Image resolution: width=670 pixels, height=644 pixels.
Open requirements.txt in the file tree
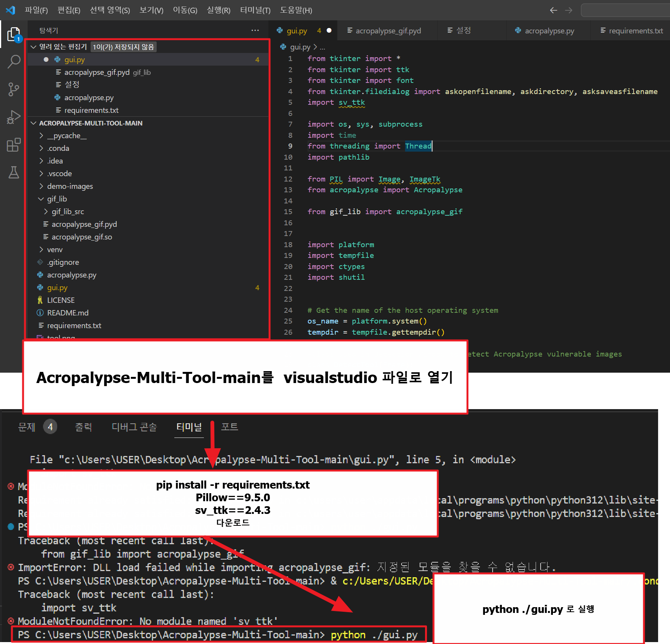[74, 325]
